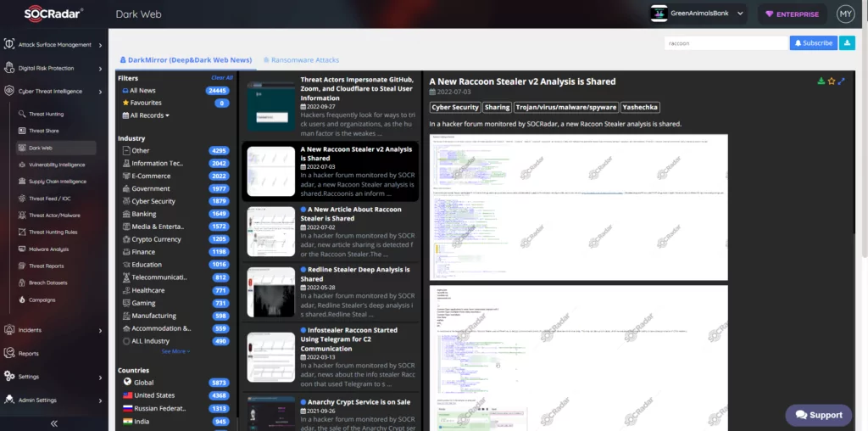Filter by India country
The height and width of the screenshot is (431, 868).
(136, 422)
